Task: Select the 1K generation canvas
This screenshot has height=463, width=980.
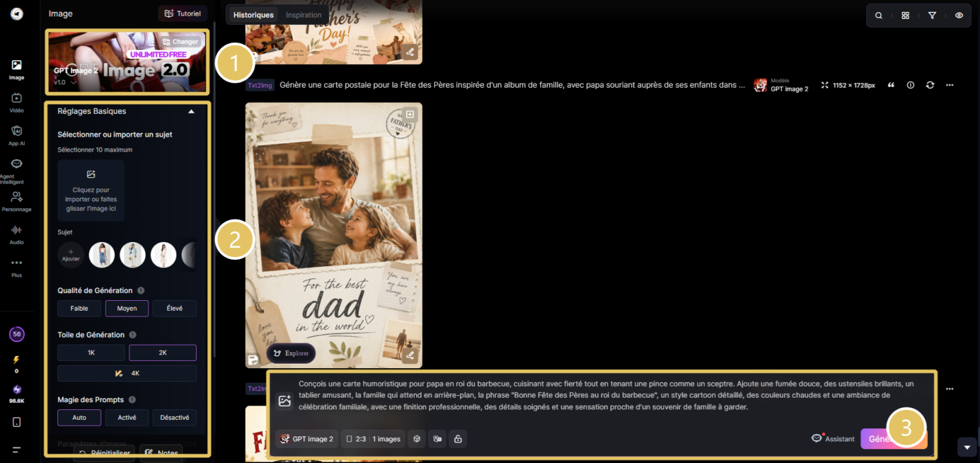Action: click(x=91, y=352)
